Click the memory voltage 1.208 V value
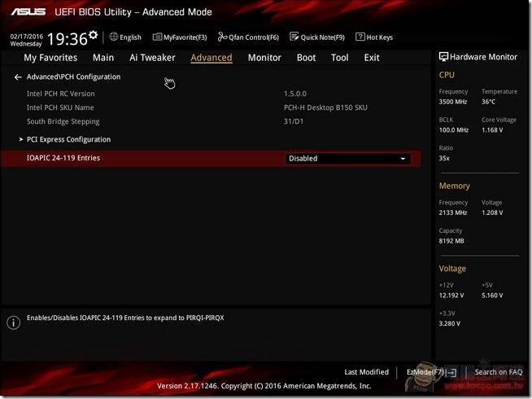532x399 pixels. click(492, 213)
